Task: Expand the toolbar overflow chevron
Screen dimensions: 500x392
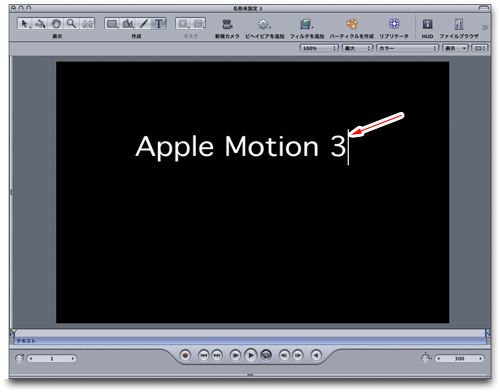Action: click(485, 27)
